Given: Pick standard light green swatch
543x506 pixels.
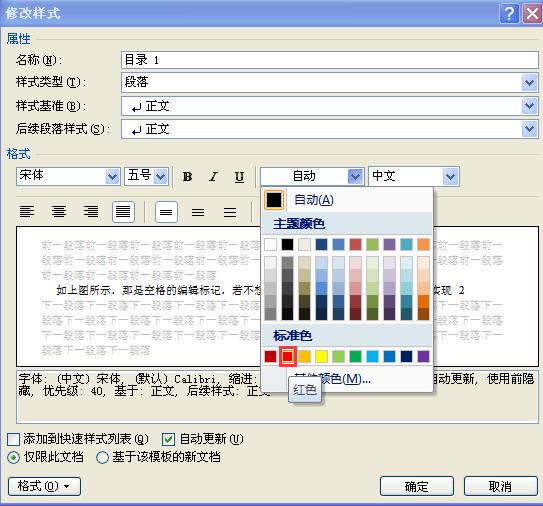Looking at the screenshot, I should click(x=339, y=356).
